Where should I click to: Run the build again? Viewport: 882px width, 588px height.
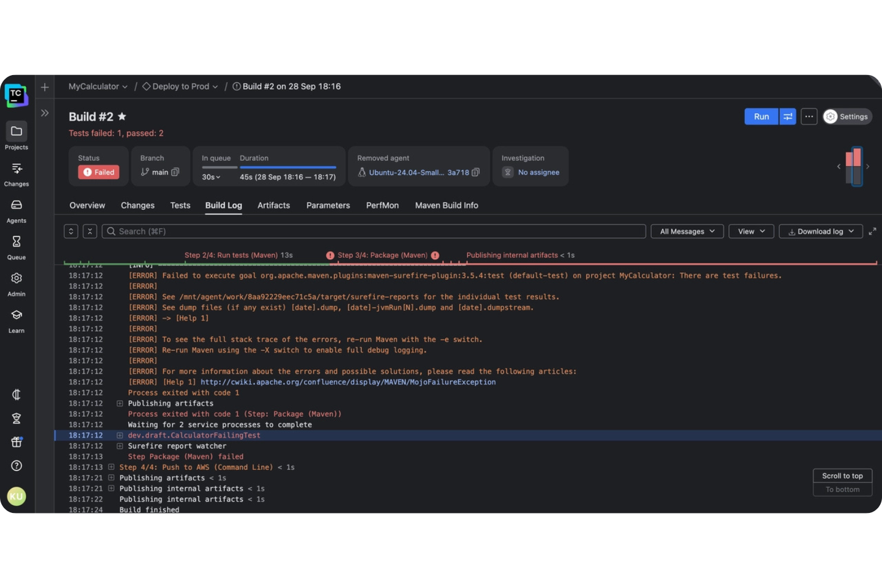click(760, 116)
